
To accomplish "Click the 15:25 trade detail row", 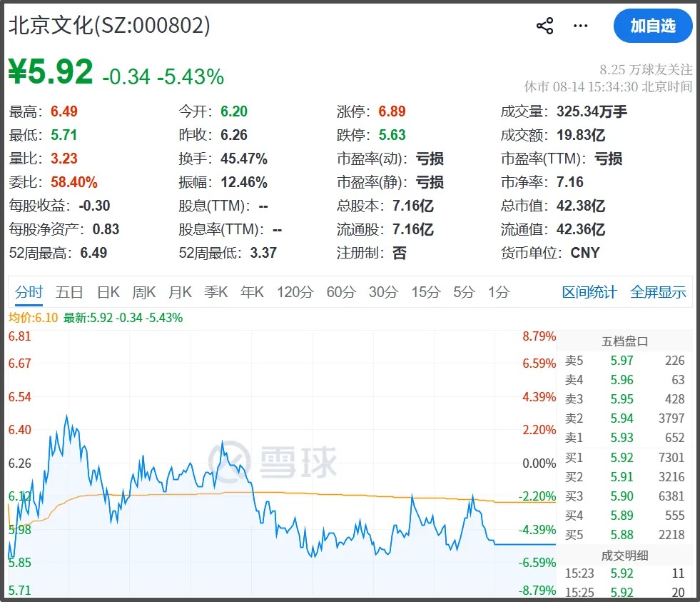I will pyautogui.click(x=624, y=592).
